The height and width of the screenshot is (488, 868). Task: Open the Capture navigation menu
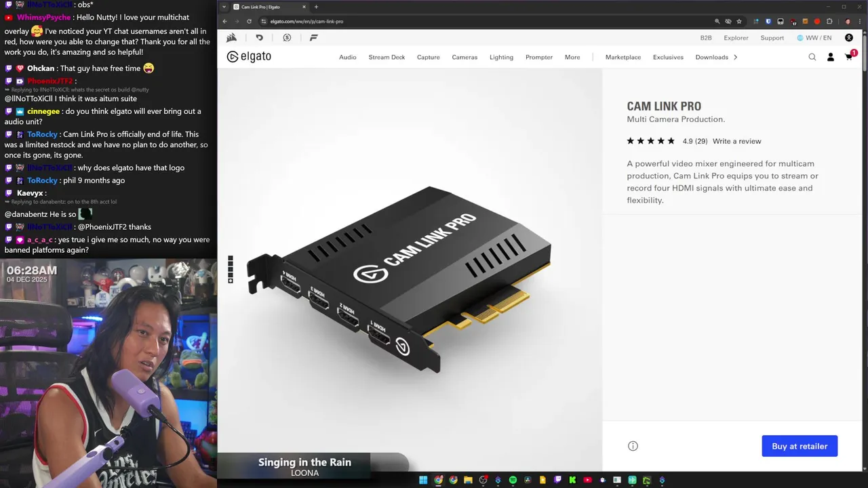[x=429, y=57]
